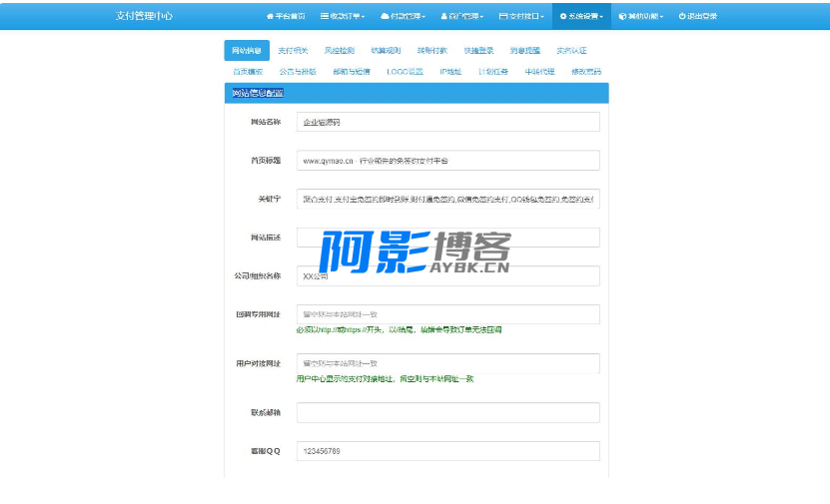Go to the 结算规则 tab
Image resolution: width=830 pixels, height=504 pixels.
(385, 50)
